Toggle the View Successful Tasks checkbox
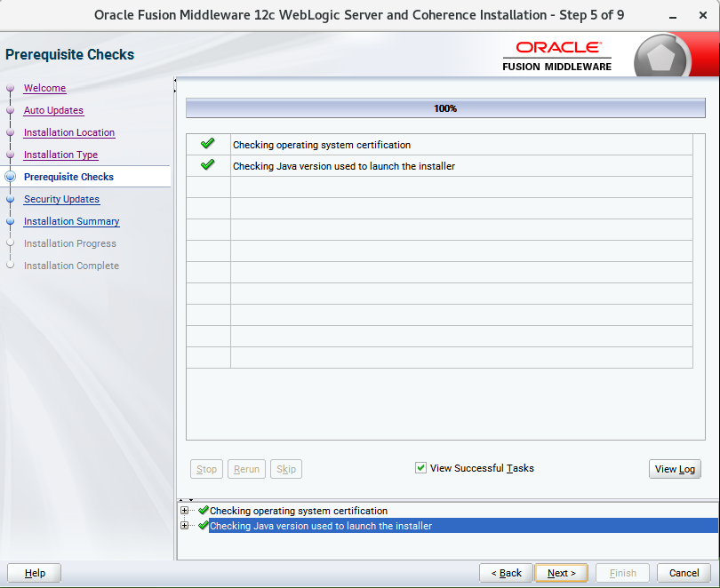The image size is (720, 588). click(420, 468)
